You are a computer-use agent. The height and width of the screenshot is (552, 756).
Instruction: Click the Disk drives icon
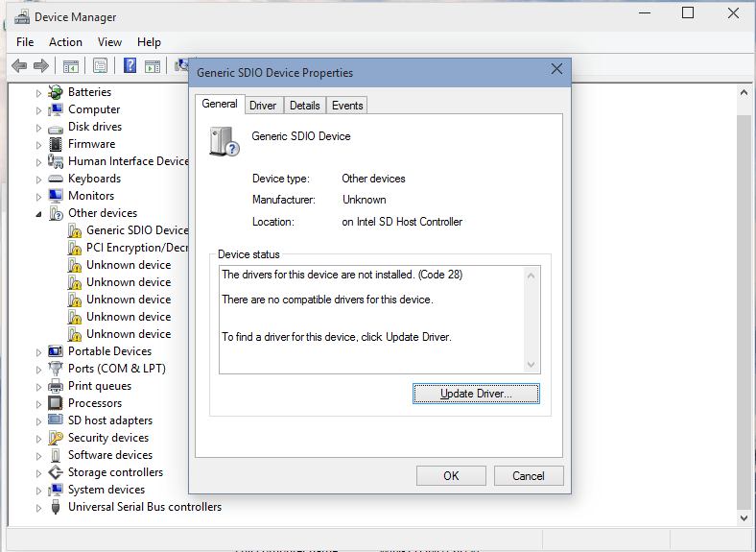(x=56, y=129)
